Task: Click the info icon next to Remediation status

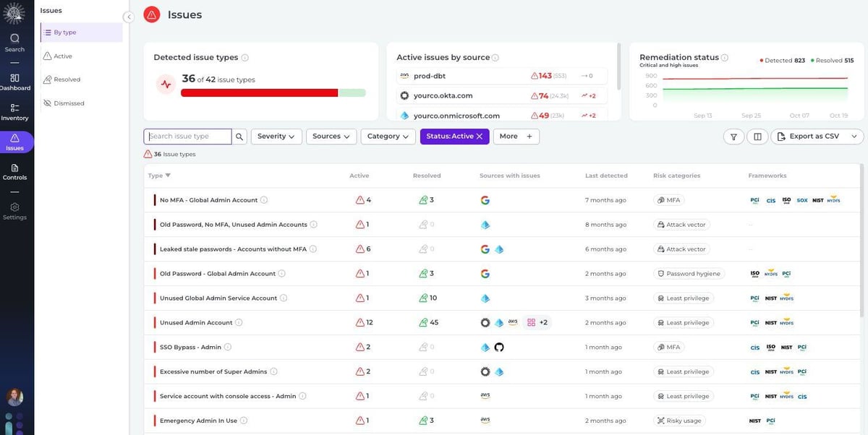Action: (725, 58)
